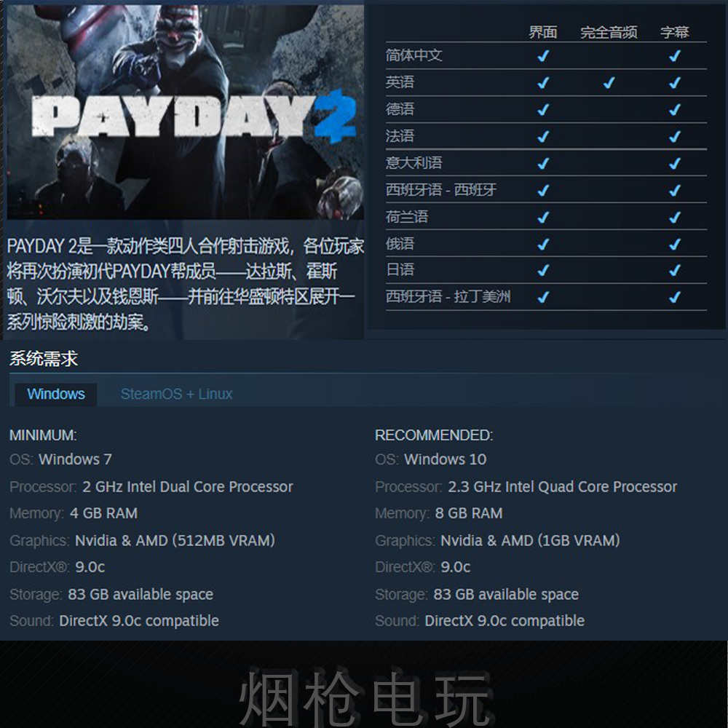Select the 简体中文 language row

(546, 56)
